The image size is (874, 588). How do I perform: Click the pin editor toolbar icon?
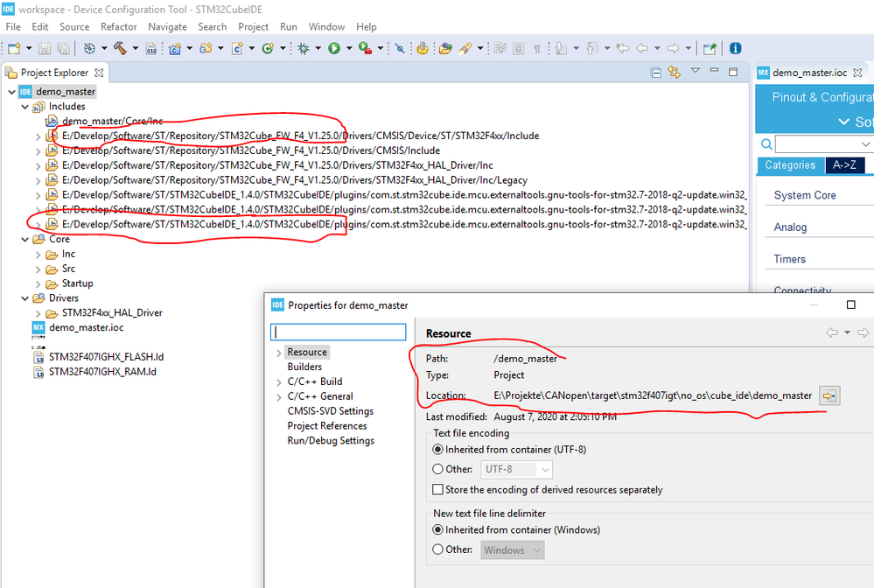(710, 48)
